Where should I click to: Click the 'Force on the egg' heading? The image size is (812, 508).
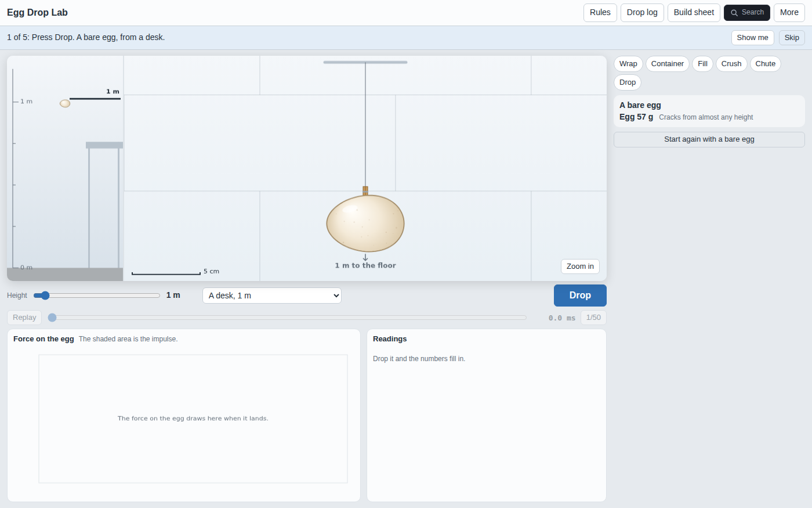point(43,339)
